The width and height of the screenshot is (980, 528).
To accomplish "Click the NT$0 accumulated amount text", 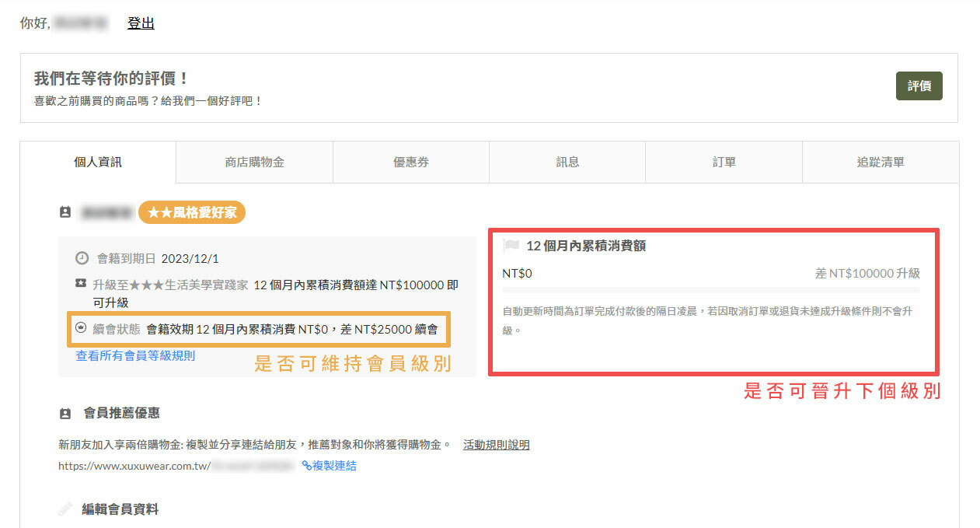I will 517,273.
